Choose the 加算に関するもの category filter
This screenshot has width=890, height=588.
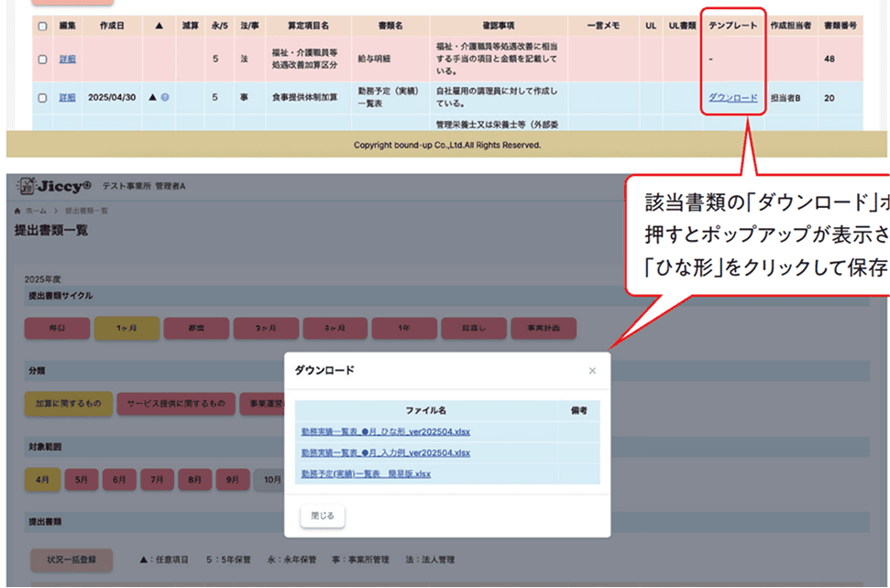point(68,403)
